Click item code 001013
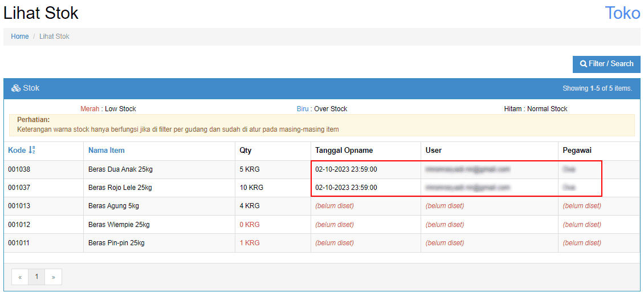The height and width of the screenshot is (296, 644). coord(19,206)
